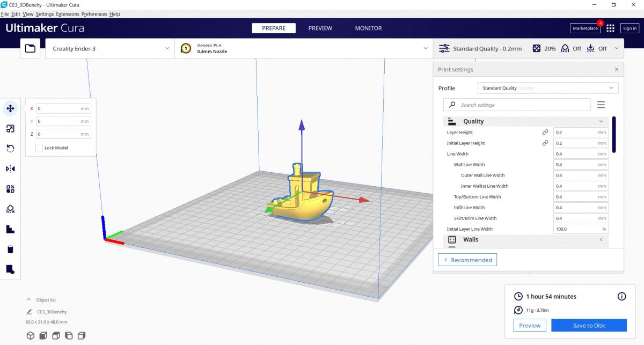The width and height of the screenshot is (644, 345).
Task: Click the pencil icon next to CE3_3DBenchy
Action: (x=29, y=312)
